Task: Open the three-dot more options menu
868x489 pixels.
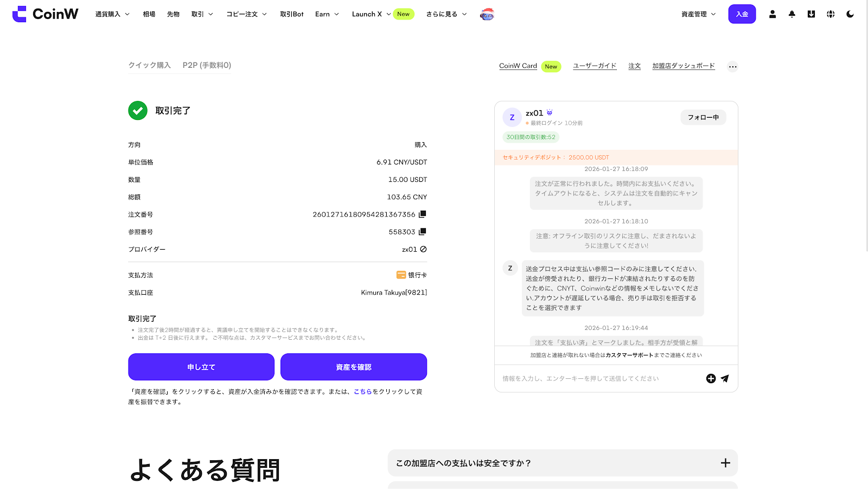Action: click(732, 67)
